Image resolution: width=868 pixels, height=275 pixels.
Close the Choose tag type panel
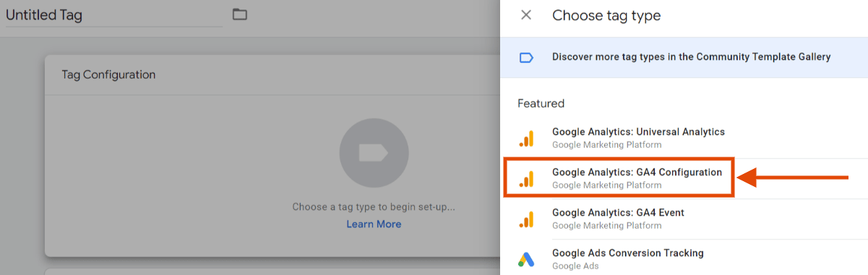click(x=526, y=15)
